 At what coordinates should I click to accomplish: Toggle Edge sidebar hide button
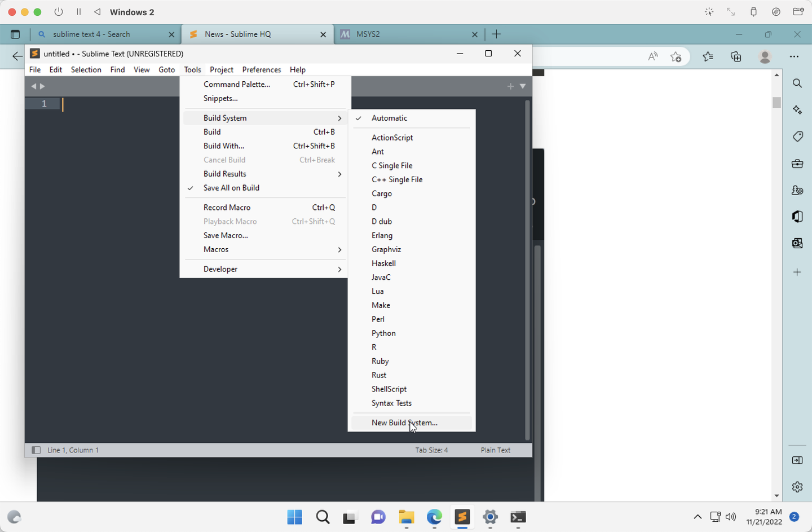[797, 460]
